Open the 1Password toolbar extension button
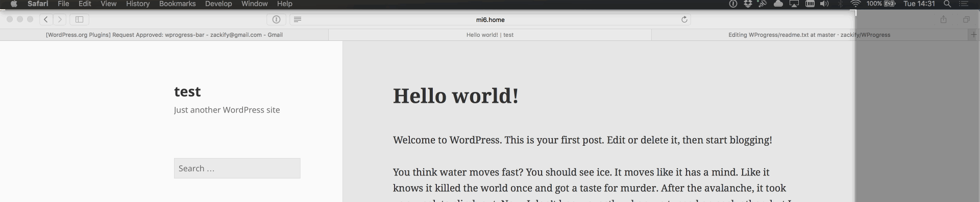The width and height of the screenshot is (980, 202). click(x=276, y=19)
